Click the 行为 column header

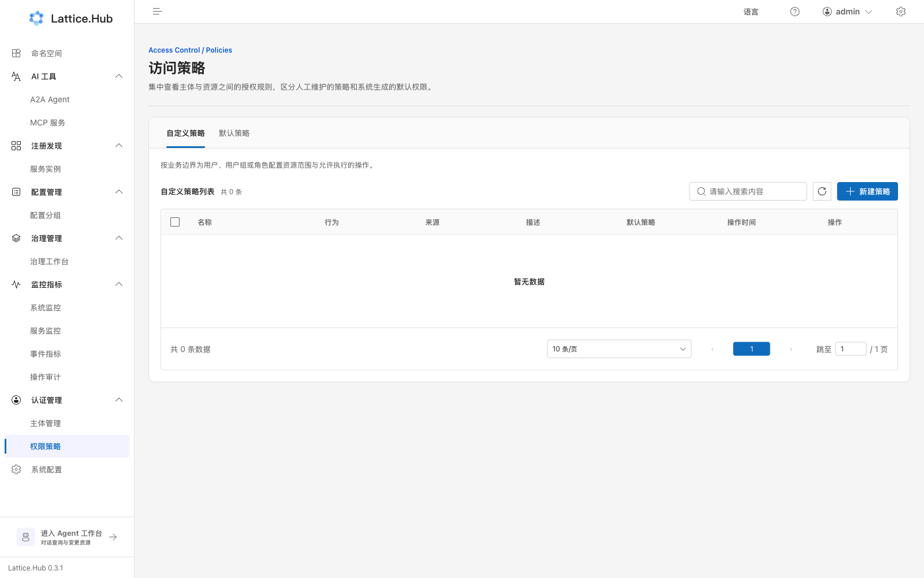pyautogui.click(x=331, y=223)
